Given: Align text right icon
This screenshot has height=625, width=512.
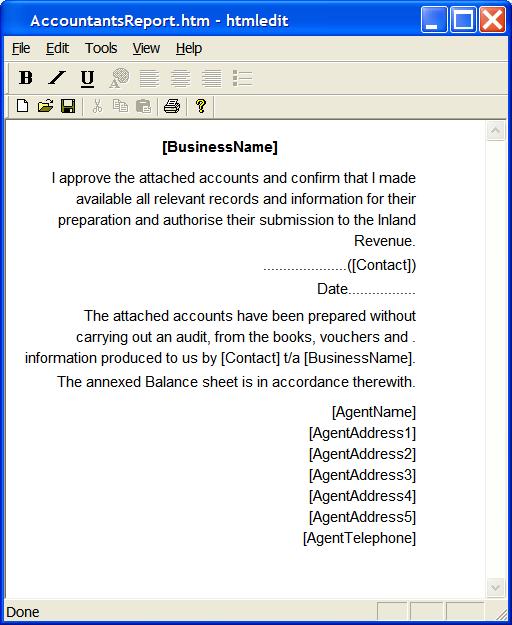Looking at the screenshot, I should 212,78.
